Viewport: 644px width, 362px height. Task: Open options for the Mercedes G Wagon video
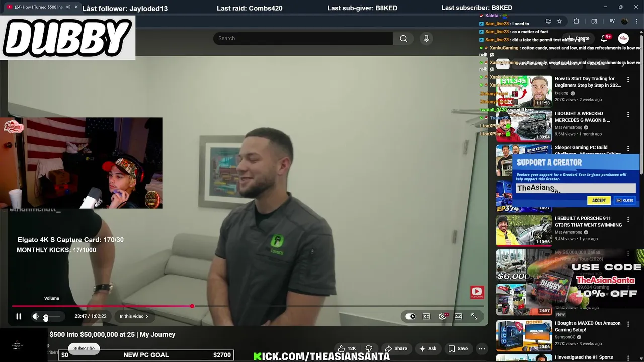click(628, 115)
